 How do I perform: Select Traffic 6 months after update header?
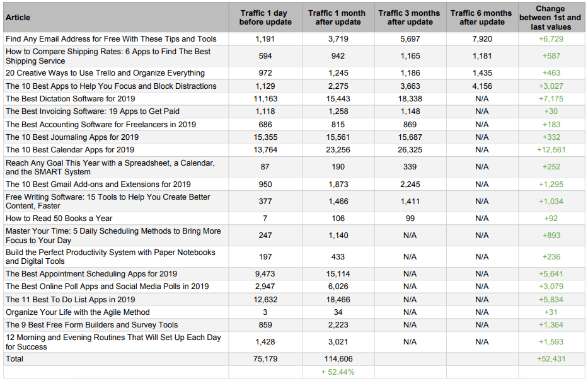tap(482, 18)
